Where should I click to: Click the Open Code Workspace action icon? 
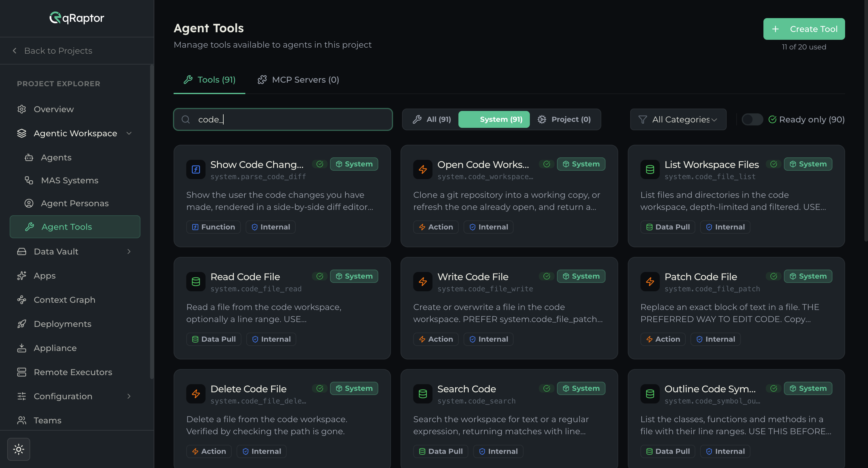point(423,169)
